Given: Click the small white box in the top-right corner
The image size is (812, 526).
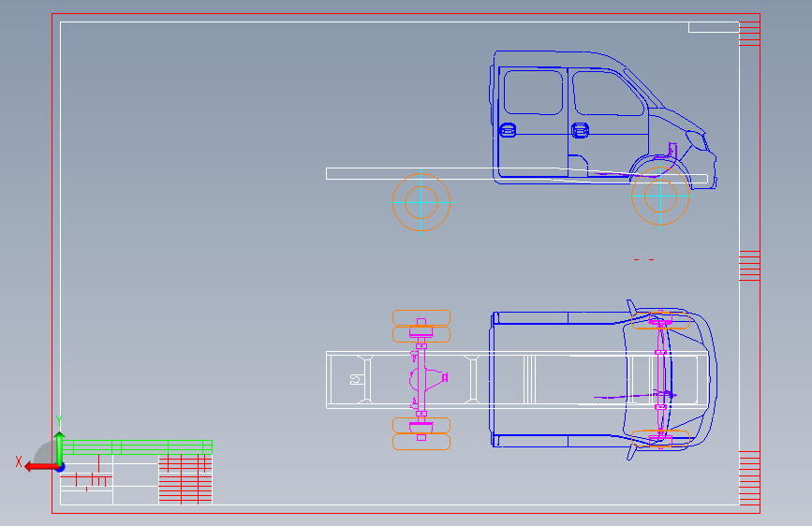Looking at the screenshot, I should [x=714, y=27].
